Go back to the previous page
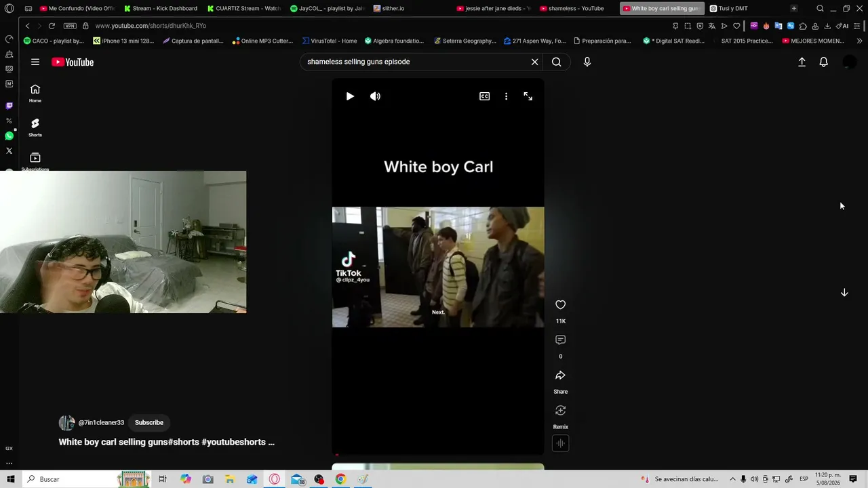 click(x=27, y=26)
